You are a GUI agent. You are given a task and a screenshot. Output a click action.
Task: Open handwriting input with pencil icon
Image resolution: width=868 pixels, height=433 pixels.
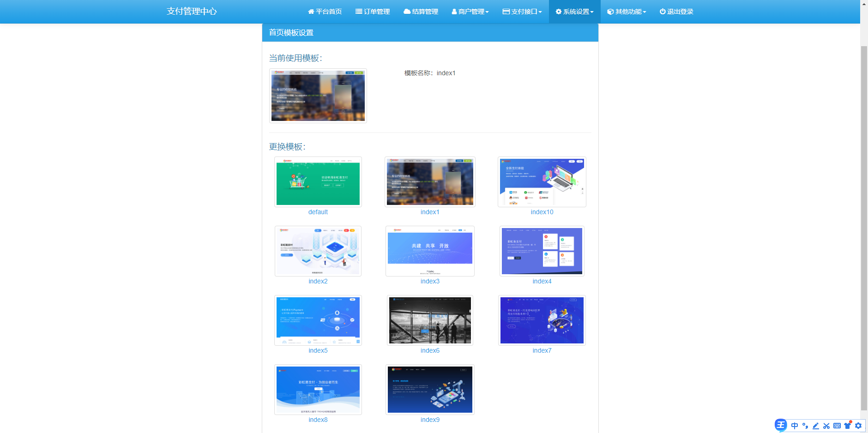tap(816, 426)
